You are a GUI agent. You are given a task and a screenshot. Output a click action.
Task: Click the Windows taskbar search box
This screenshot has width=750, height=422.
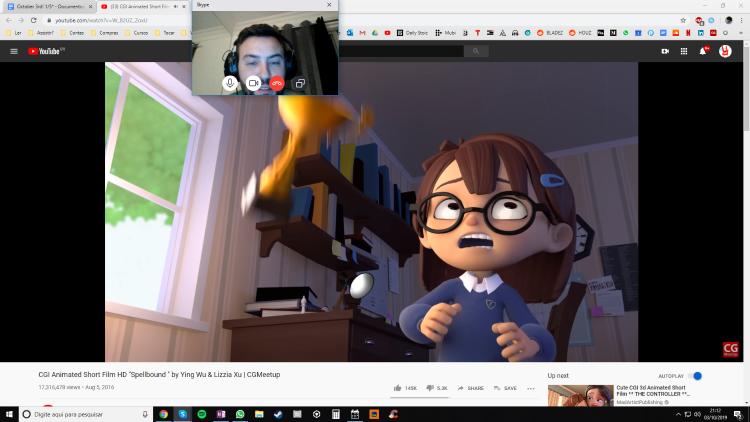pyautogui.click(x=86, y=414)
